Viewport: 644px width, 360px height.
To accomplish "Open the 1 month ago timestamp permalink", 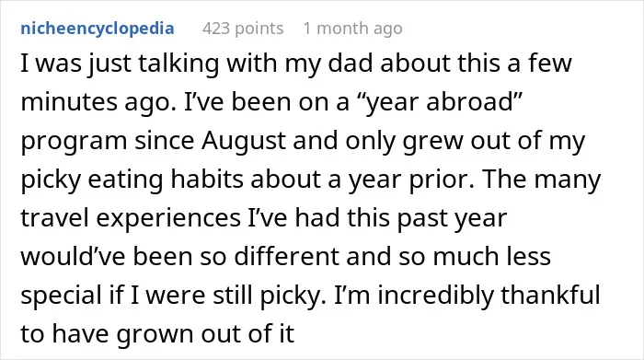I will pos(352,29).
